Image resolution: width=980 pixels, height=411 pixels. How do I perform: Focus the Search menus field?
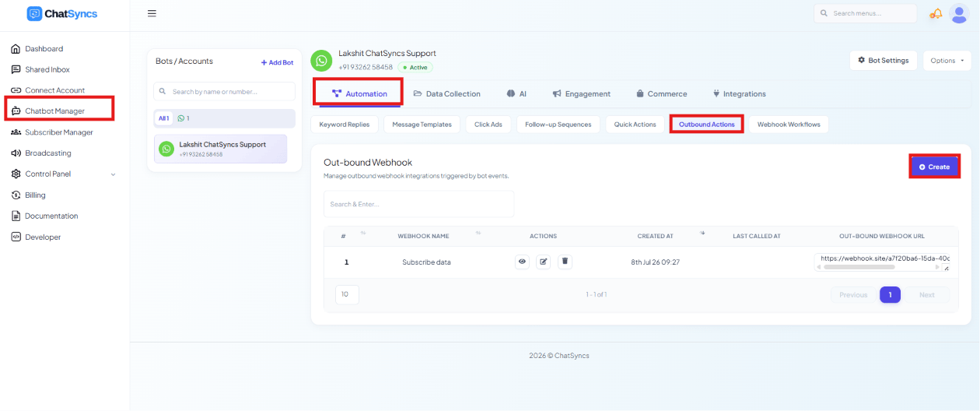pyautogui.click(x=865, y=13)
